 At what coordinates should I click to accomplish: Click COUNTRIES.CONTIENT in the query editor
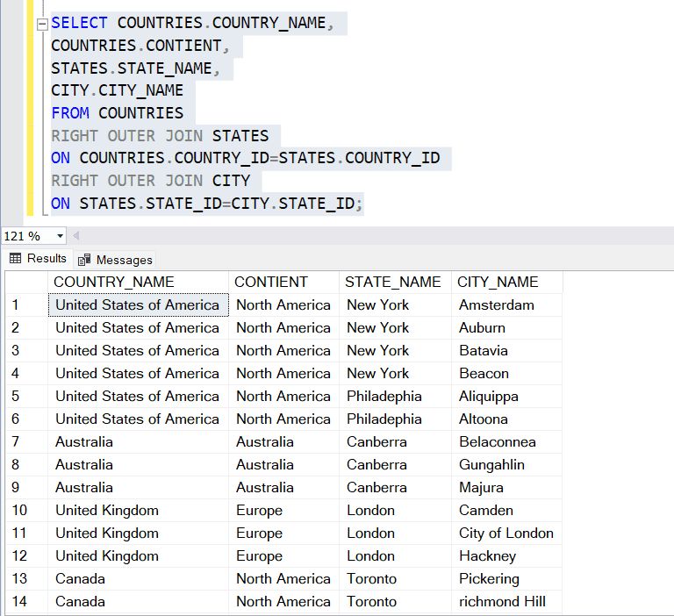136,46
